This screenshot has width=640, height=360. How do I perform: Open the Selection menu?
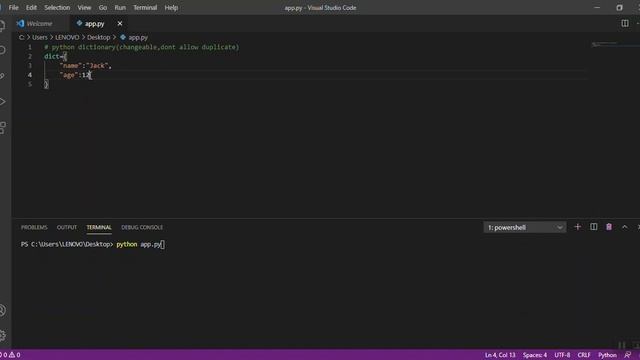[x=57, y=8]
